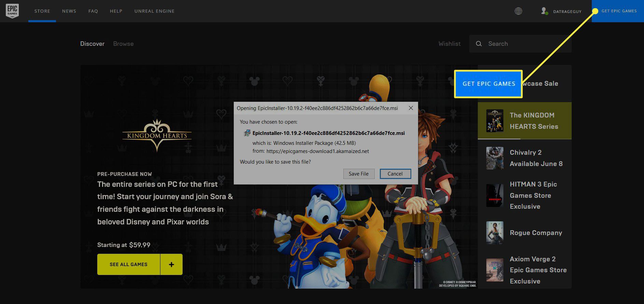Select the Rogue Company thumbnail
This screenshot has width=644, height=304.
point(495,233)
